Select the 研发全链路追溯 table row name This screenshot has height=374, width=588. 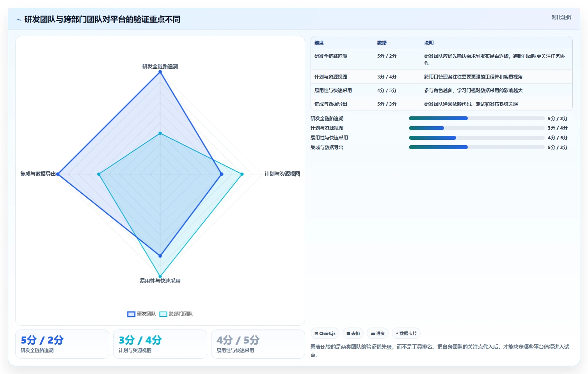331,56
